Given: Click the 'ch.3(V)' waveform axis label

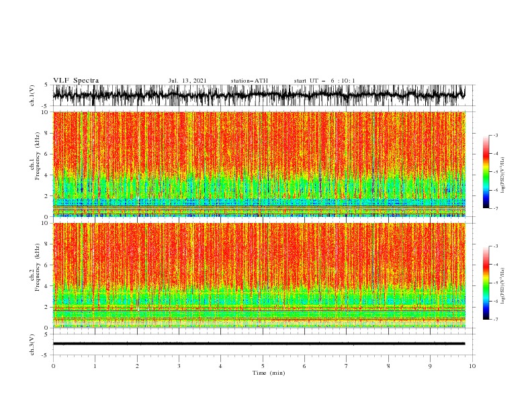Looking at the screenshot, I should (x=32, y=345).
